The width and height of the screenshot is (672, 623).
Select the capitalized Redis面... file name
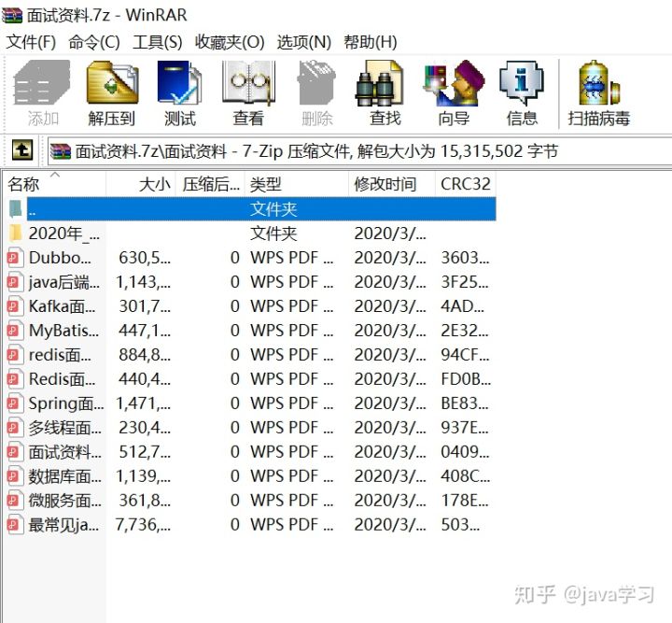point(63,379)
